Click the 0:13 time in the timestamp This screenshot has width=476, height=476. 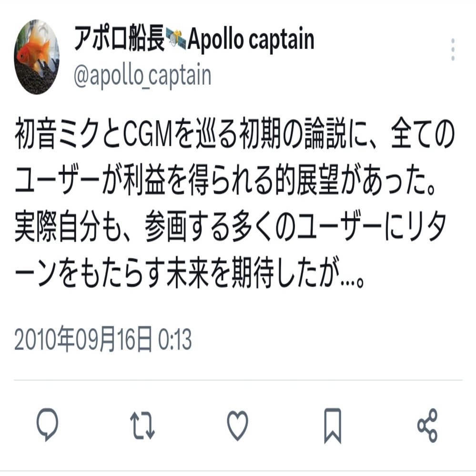[175, 340]
